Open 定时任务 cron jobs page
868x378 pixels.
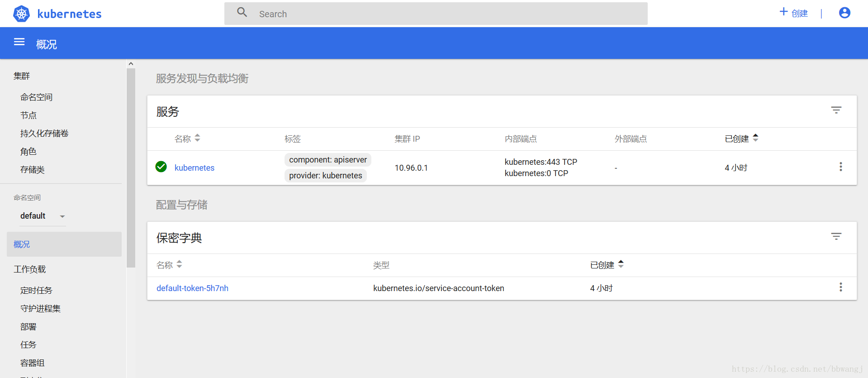(x=36, y=290)
